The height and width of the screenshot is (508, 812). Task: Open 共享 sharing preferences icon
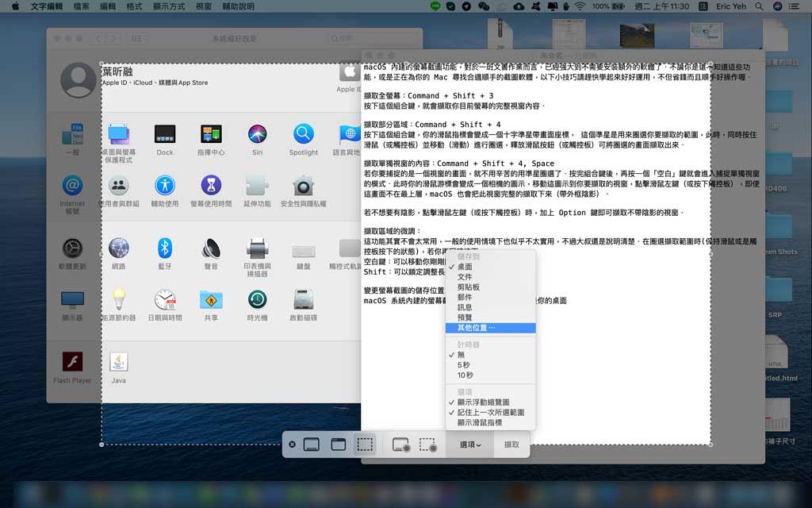coord(211,299)
